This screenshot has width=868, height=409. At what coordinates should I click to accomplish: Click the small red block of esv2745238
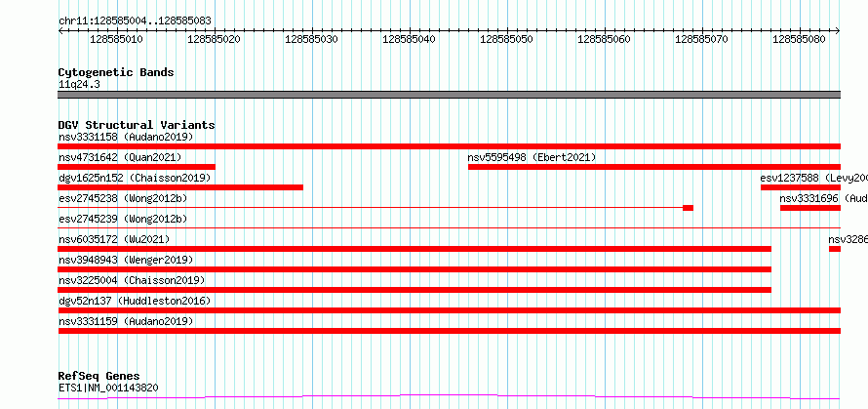click(688, 208)
